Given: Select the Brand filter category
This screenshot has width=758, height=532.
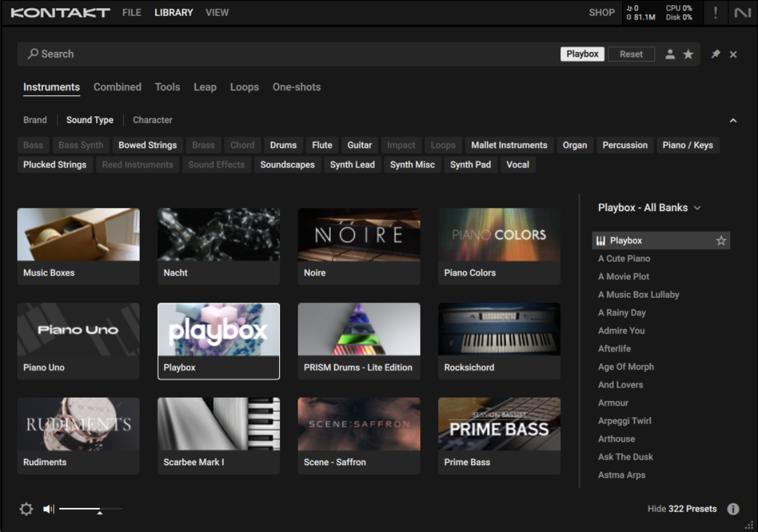Looking at the screenshot, I should point(35,120).
